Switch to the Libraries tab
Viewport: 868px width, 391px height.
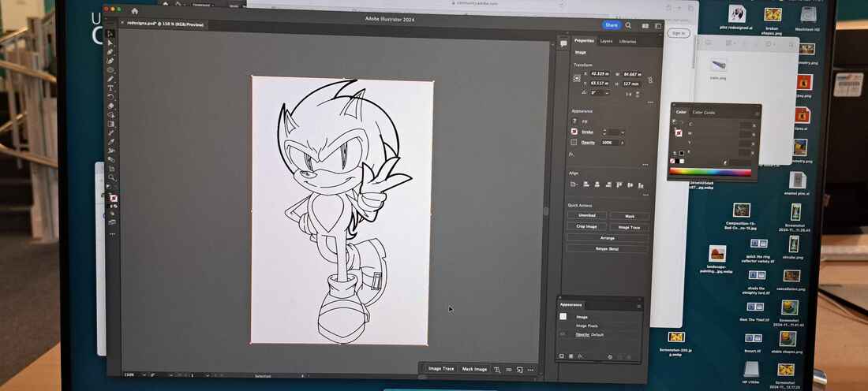(627, 42)
